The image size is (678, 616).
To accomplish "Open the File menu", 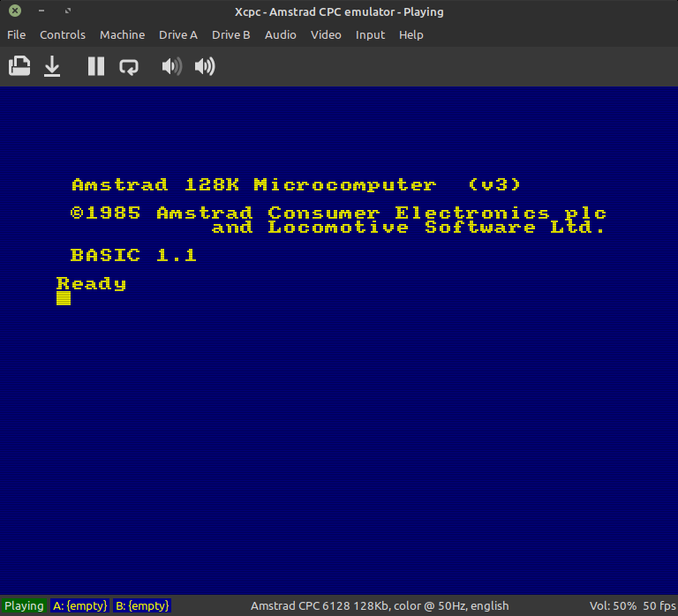I will tap(17, 35).
